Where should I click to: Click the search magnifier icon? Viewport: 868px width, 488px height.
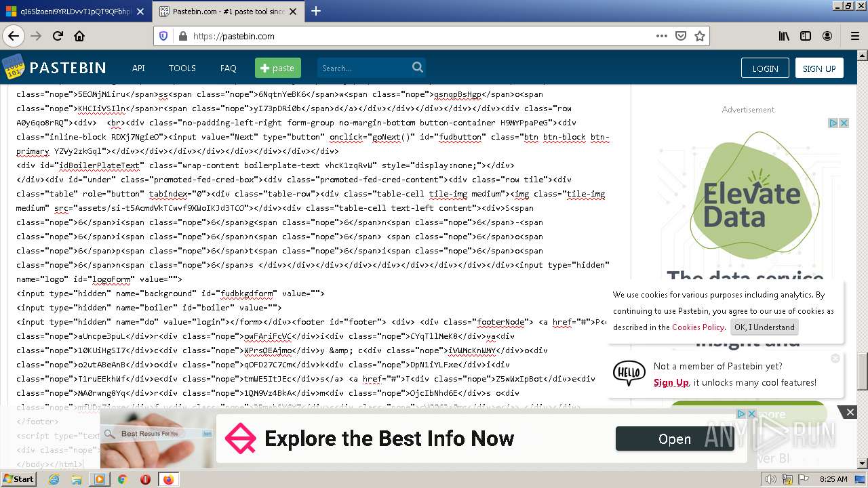click(418, 67)
